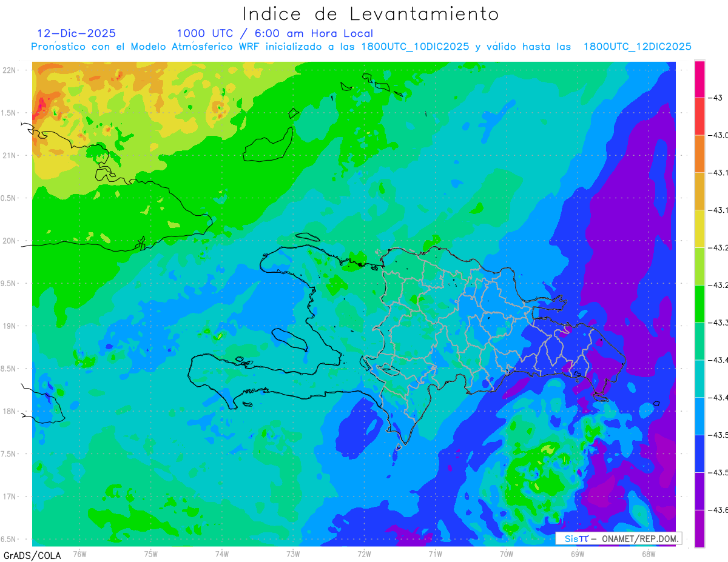Click the '-43.3' legend value
This screenshot has height=562, width=728.
tap(719, 323)
